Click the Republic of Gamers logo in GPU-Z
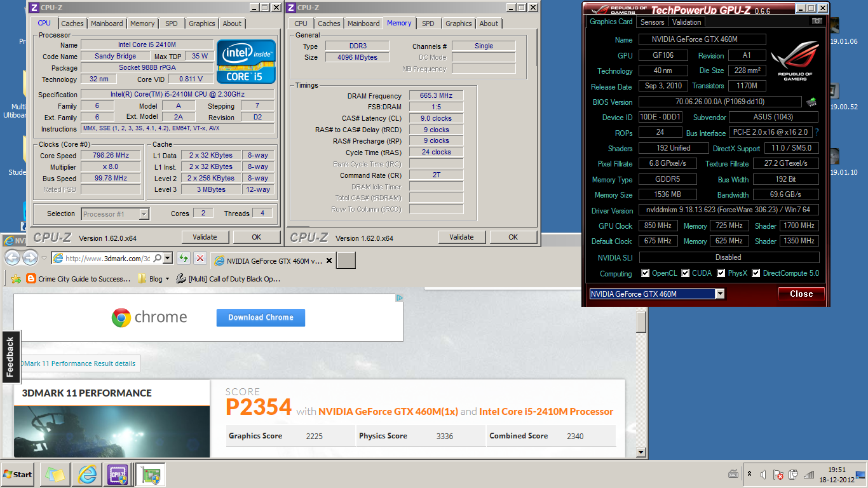868x488 pixels. (x=794, y=62)
